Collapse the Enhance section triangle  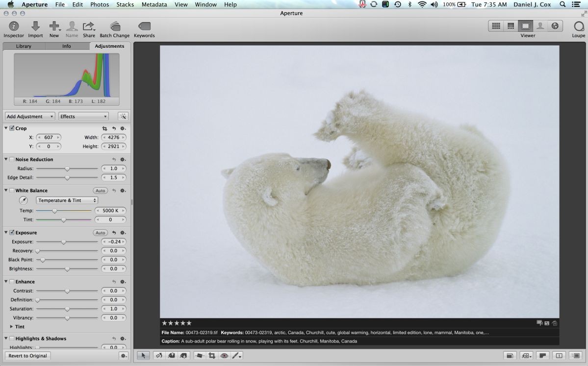6,281
